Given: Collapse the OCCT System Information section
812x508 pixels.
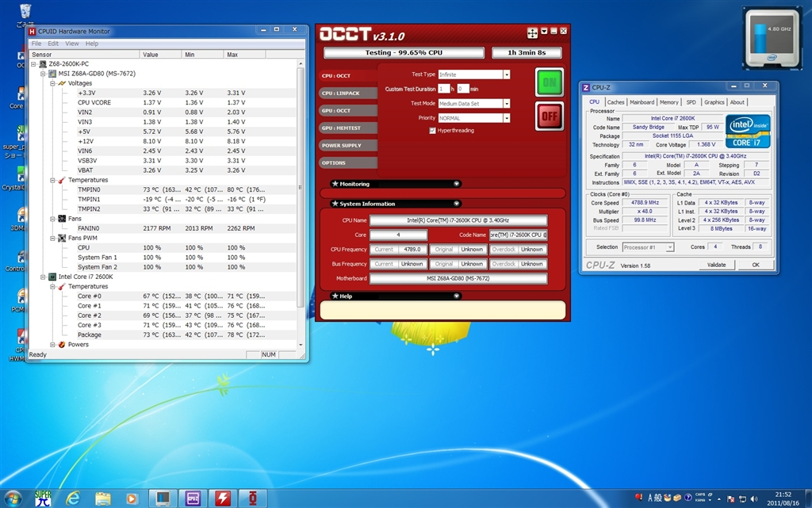Looking at the screenshot, I should pyautogui.click(x=456, y=204).
